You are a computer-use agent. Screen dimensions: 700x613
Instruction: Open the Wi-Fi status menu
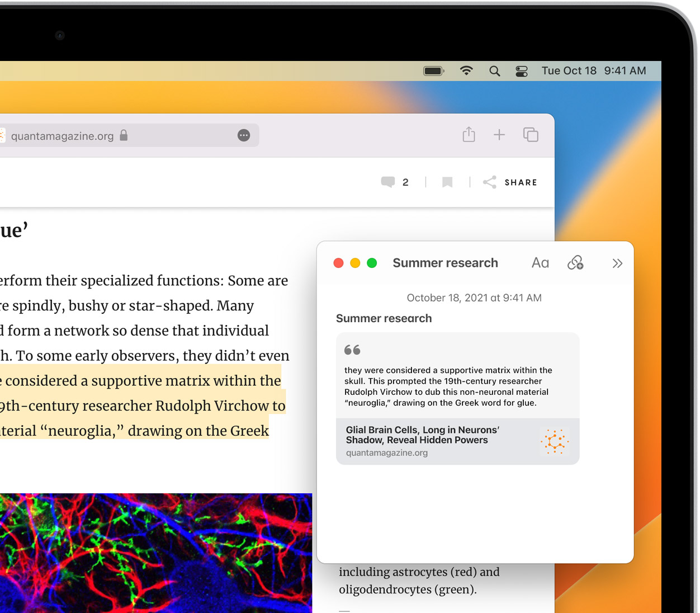coord(466,70)
